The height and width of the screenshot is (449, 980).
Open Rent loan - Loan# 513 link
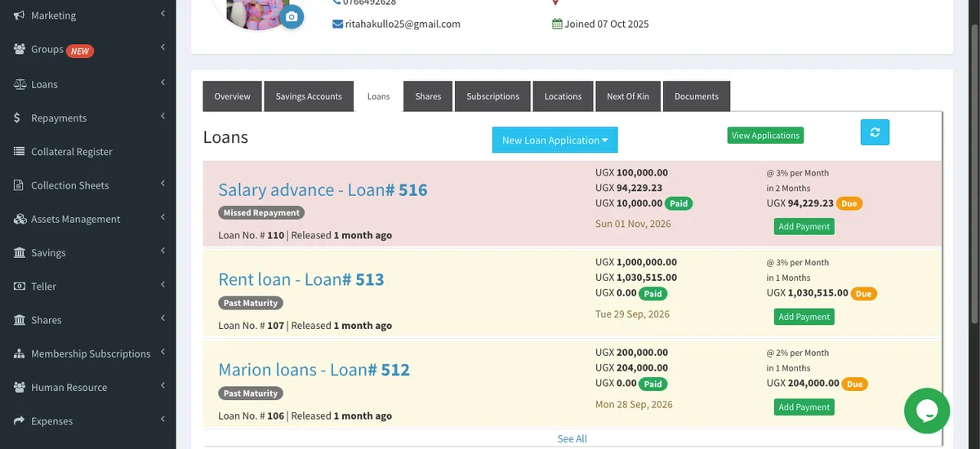(301, 279)
